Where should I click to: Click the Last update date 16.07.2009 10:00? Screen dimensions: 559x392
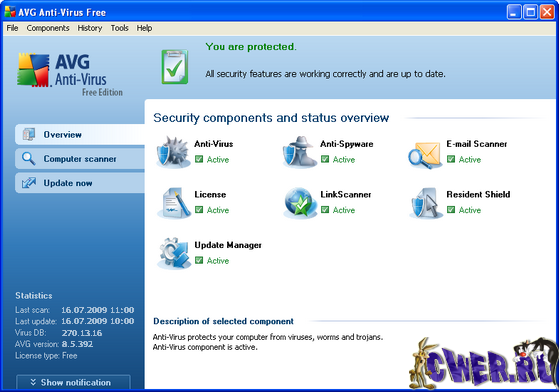[98, 321]
